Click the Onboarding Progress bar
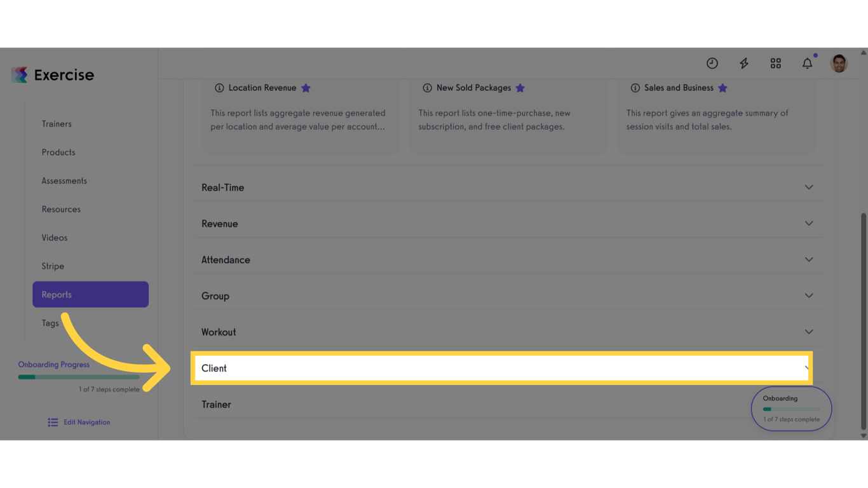Screen dimensions: 868x488 78,376
